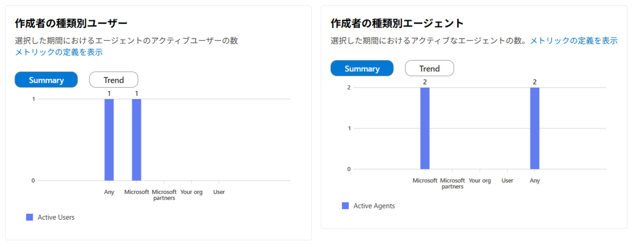Click the Any bar in users chart

tap(109, 140)
